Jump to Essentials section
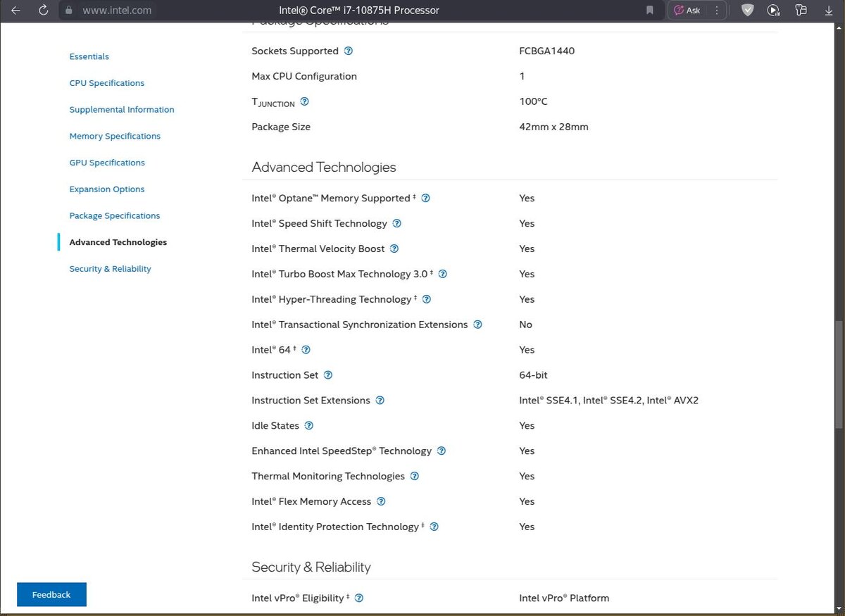 pyautogui.click(x=89, y=56)
